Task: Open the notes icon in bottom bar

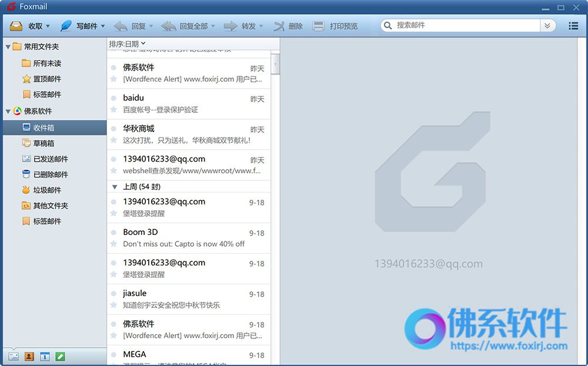Action: click(x=60, y=356)
